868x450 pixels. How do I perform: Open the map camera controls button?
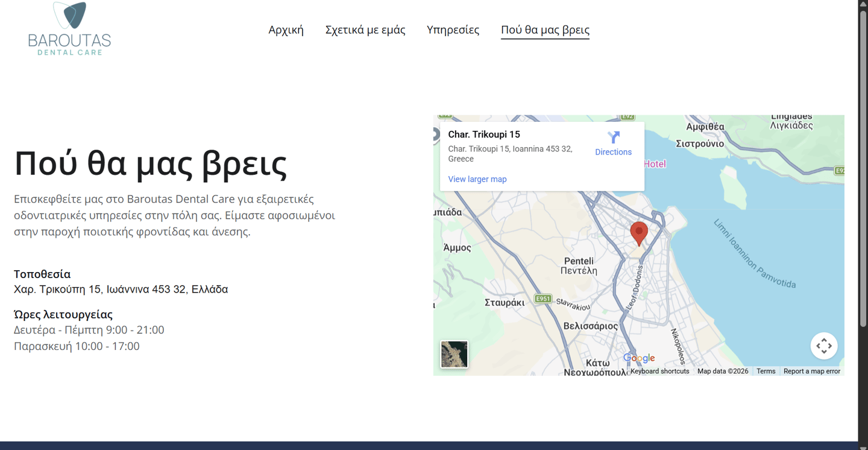click(x=823, y=346)
